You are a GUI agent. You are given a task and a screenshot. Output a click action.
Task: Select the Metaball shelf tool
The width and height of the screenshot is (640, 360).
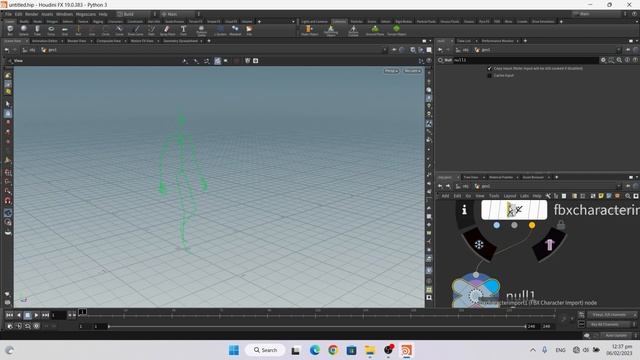(235, 30)
